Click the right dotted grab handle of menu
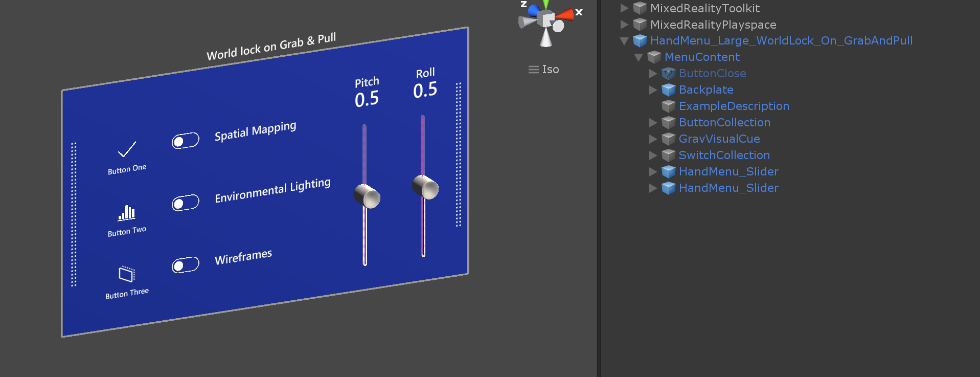This screenshot has height=377, width=980. click(459, 154)
